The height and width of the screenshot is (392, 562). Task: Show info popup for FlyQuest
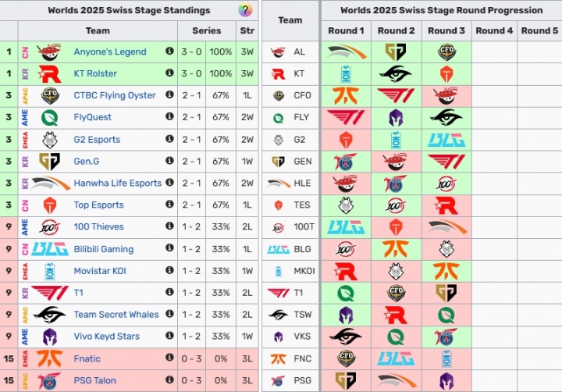point(169,117)
